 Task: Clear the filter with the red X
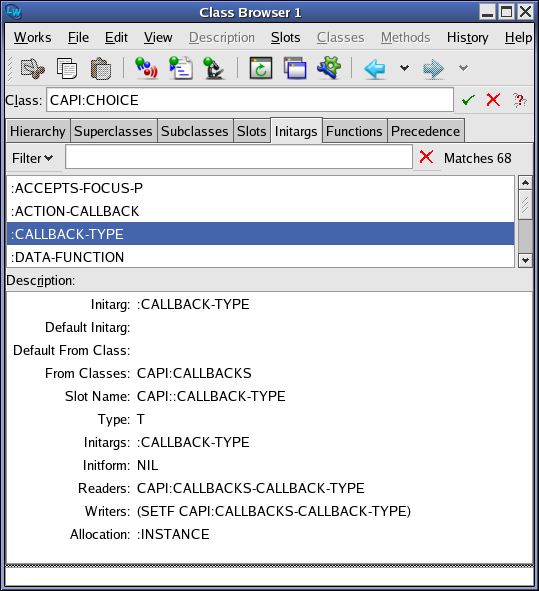tap(426, 157)
